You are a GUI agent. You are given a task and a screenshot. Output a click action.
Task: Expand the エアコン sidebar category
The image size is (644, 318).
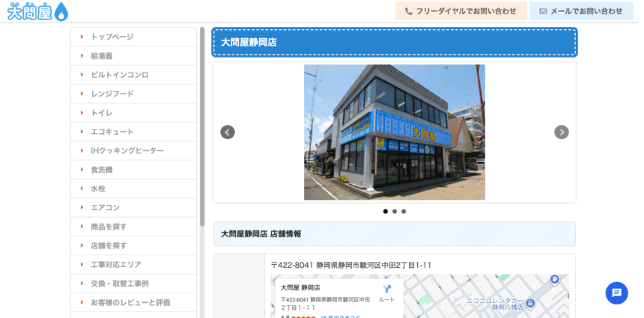(105, 208)
